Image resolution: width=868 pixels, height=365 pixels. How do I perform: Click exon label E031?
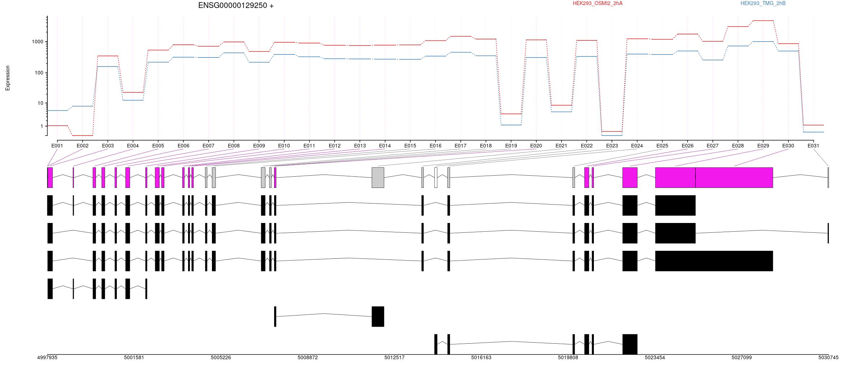point(813,146)
